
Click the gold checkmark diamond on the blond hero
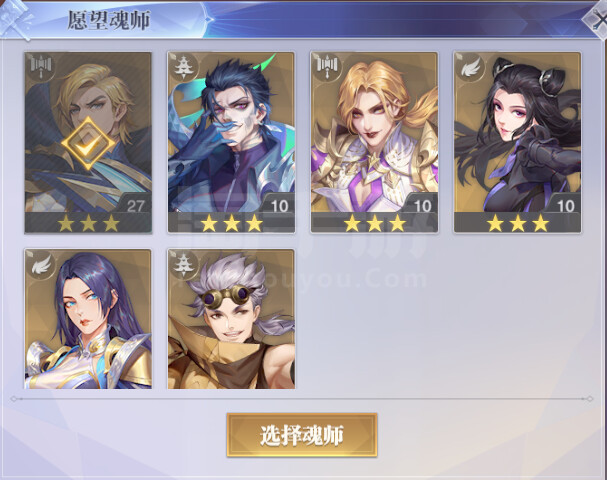coord(88,144)
